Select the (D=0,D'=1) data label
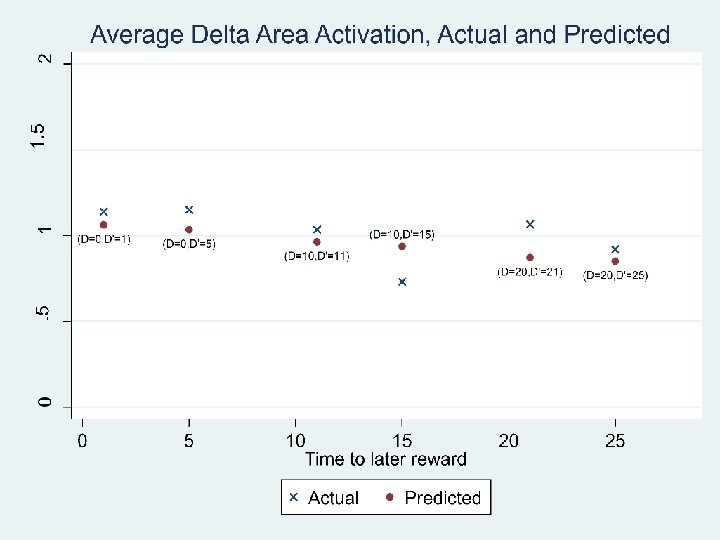The width and height of the screenshot is (720, 540). pos(104,240)
